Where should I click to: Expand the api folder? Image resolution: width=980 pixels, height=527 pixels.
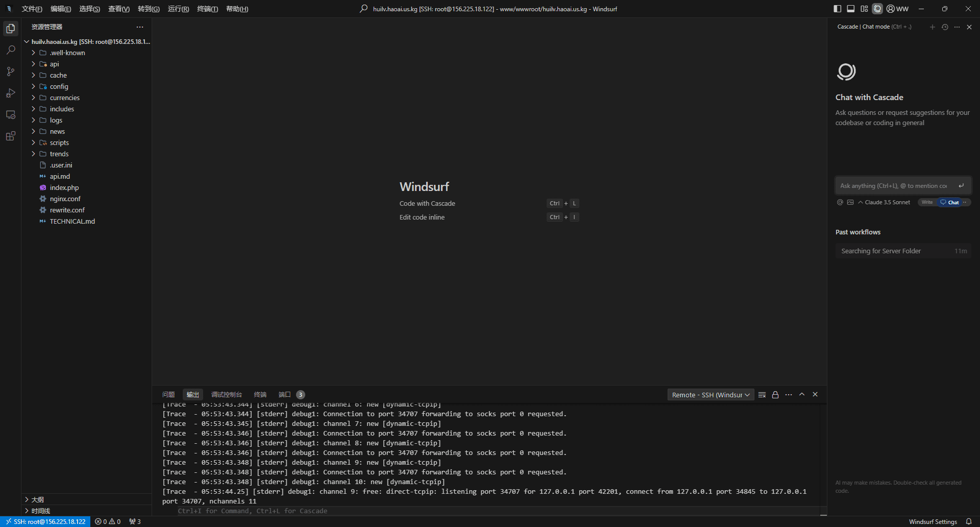click(x=87, y=64)
